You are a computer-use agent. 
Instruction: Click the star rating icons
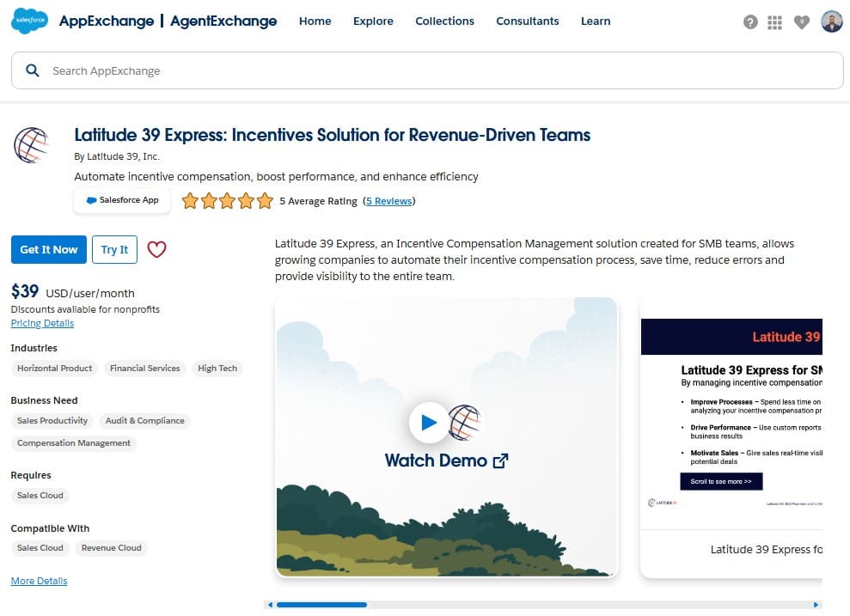click(x=227, y=201)
